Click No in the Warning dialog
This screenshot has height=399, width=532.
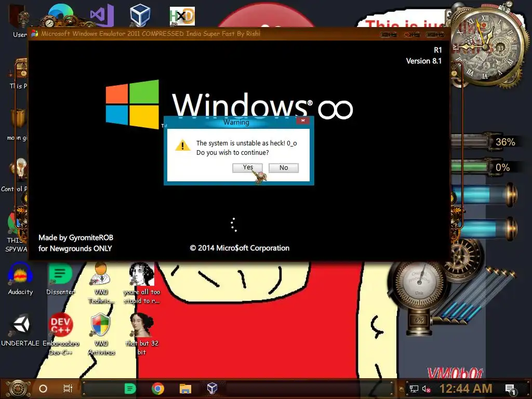click(x=284, y=168)
